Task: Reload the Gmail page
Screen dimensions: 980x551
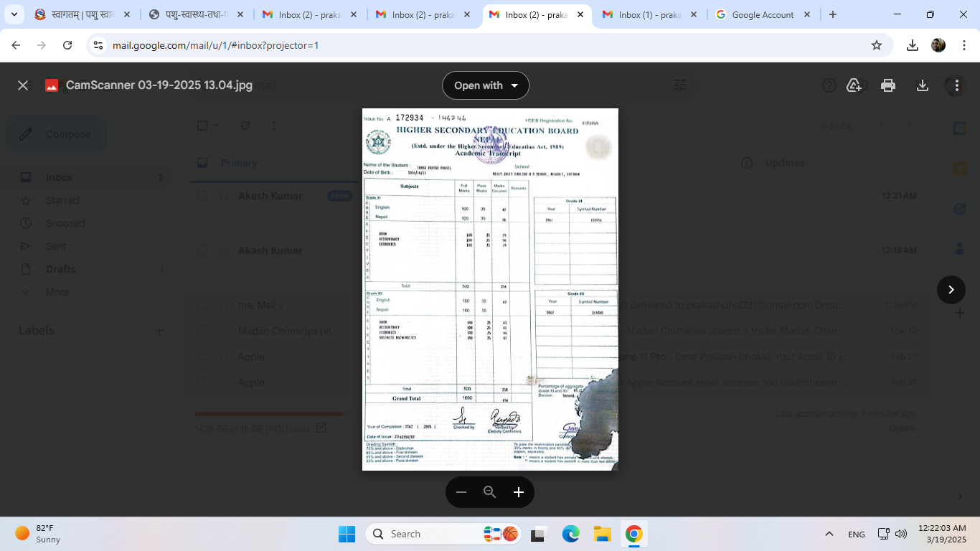Action: click(x=67, y=45)
